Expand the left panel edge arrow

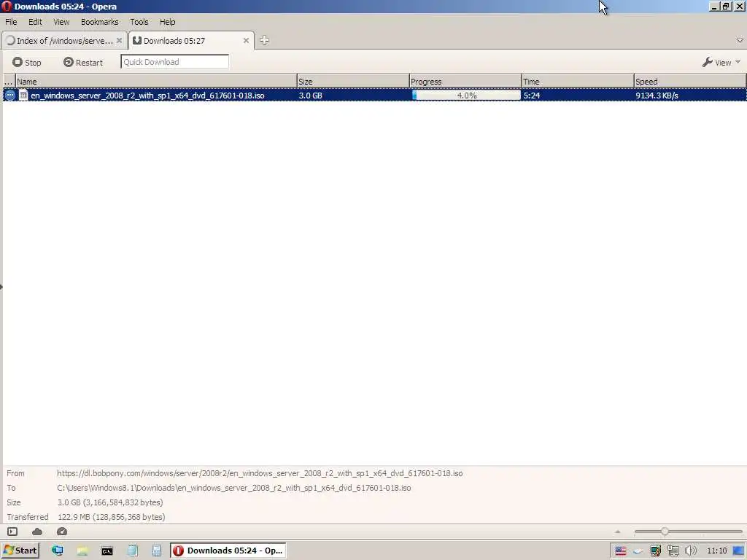click(x=1, y=287)
